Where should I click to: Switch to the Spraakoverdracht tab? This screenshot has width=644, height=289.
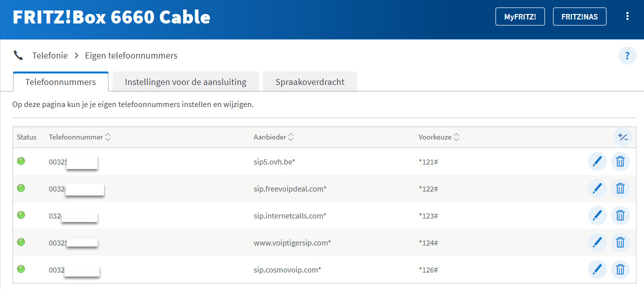coord(309,82)
